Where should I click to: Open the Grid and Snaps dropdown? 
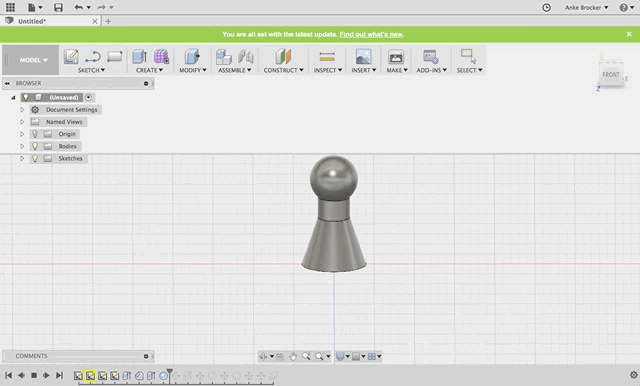click(x=358, y=357)
